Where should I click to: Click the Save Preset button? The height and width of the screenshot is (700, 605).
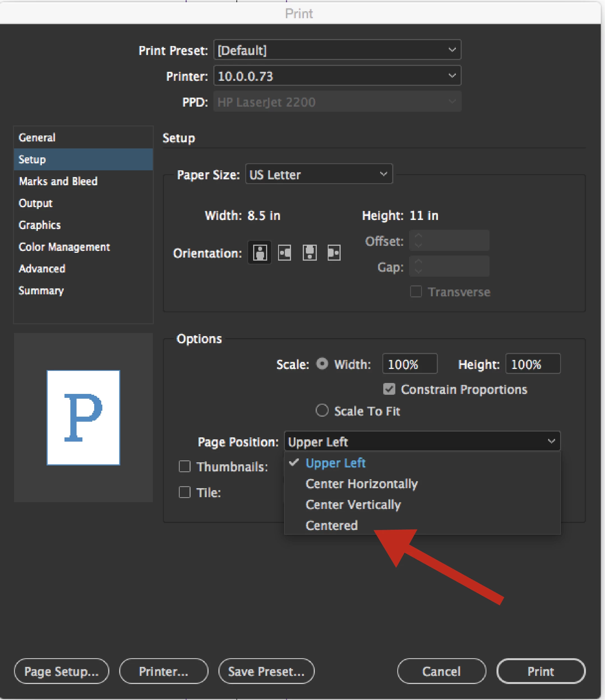(266, 671)
